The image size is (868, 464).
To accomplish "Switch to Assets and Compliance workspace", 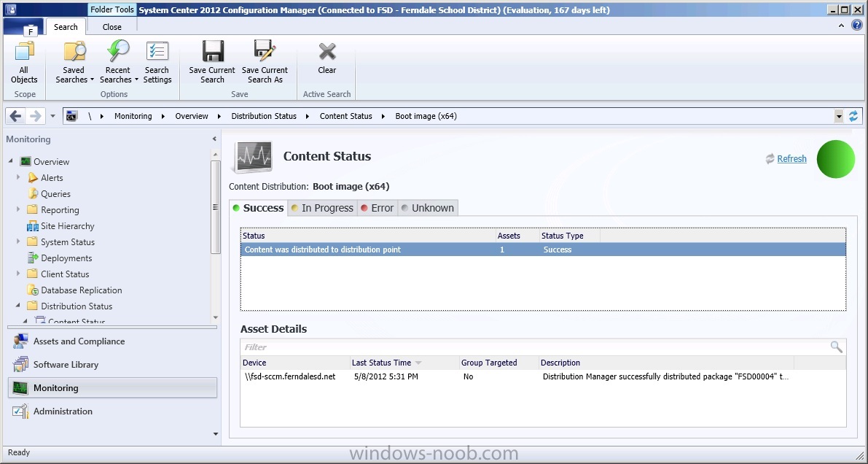I will 112,341.
